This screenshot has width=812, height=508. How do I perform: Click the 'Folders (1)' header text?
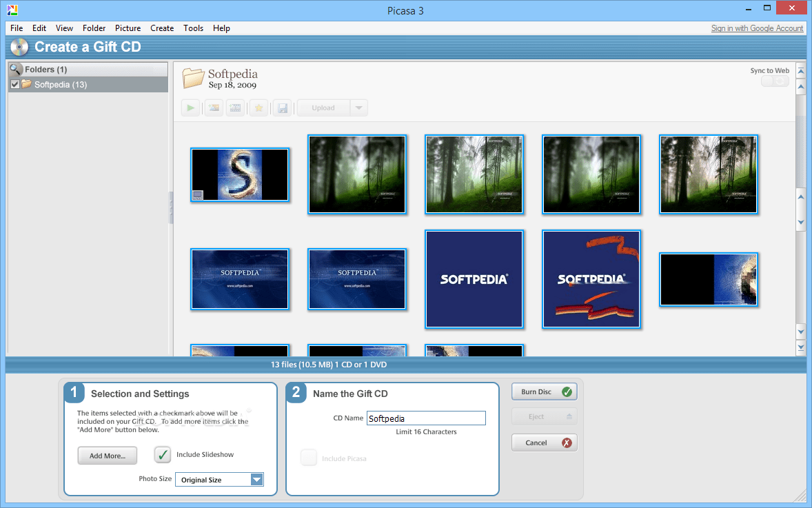46,70
